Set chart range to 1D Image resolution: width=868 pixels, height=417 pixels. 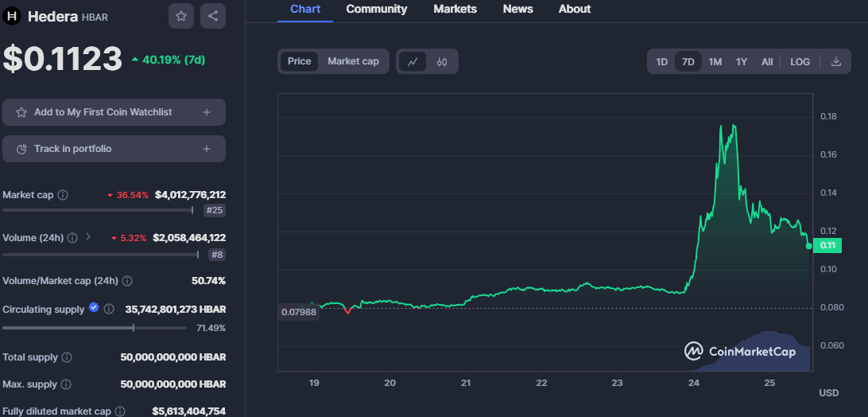tap(661, 61)
